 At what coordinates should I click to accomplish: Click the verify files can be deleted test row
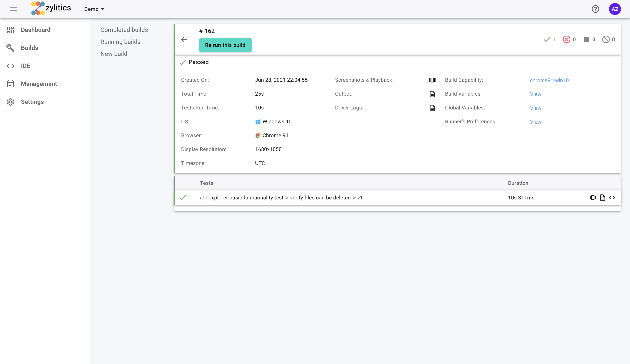[320, 198]
